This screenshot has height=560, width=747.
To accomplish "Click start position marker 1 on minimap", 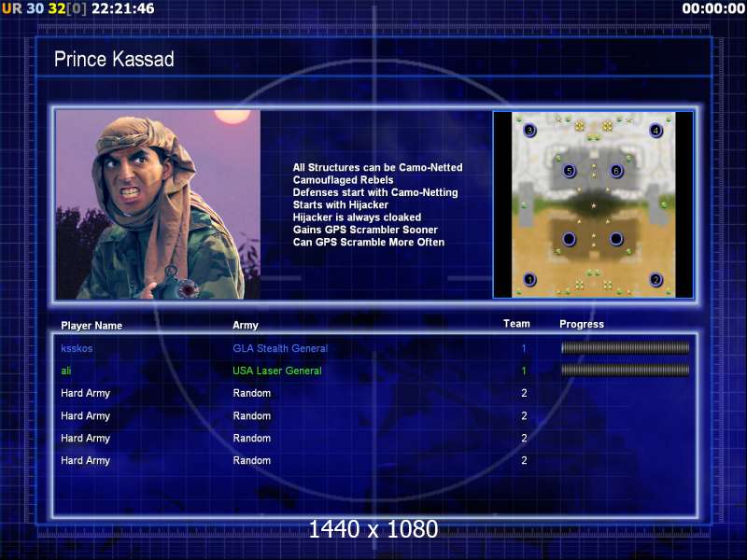I will point(529,279).
